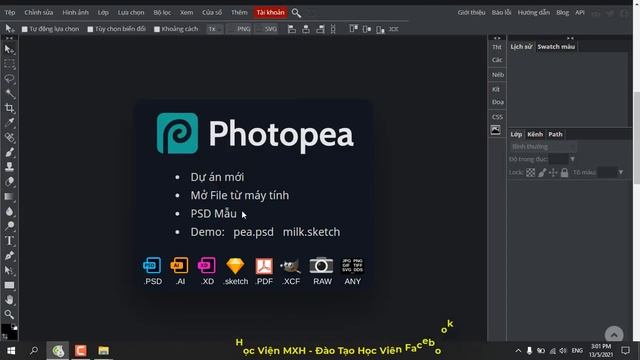
Task: Open the Tô màu fill arrow
Action: click(620, 173)
